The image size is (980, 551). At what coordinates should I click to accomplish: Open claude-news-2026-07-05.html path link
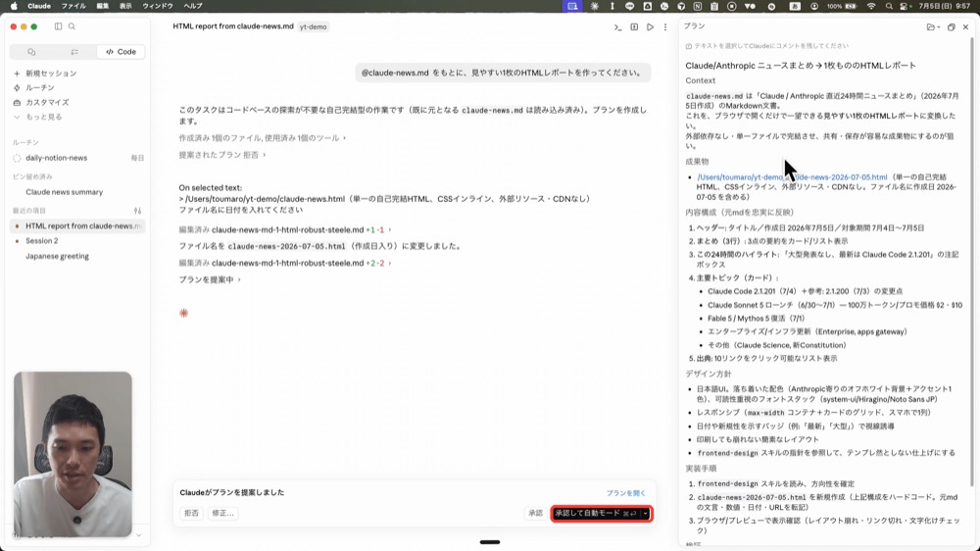(792, 177)
